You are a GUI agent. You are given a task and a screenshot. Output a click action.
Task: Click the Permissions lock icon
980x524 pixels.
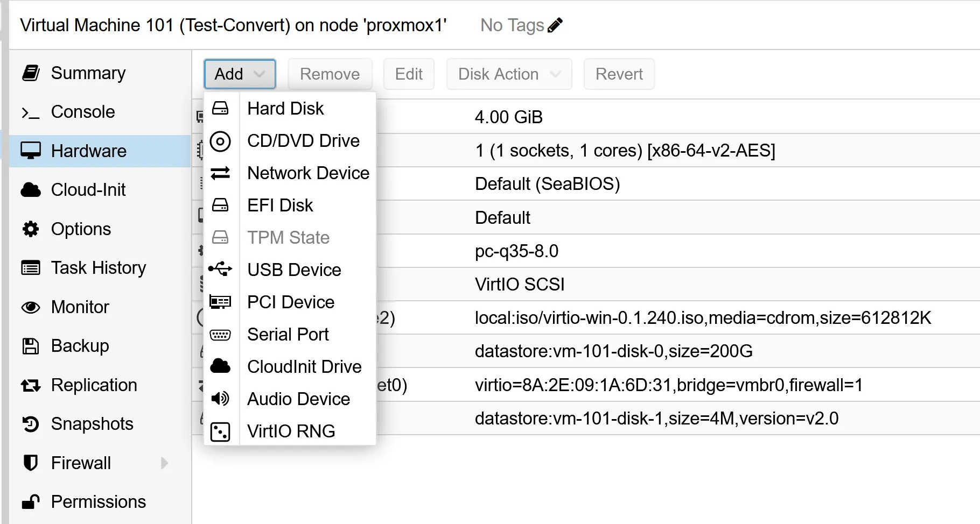pyautogui.click(x=31, y=501)
